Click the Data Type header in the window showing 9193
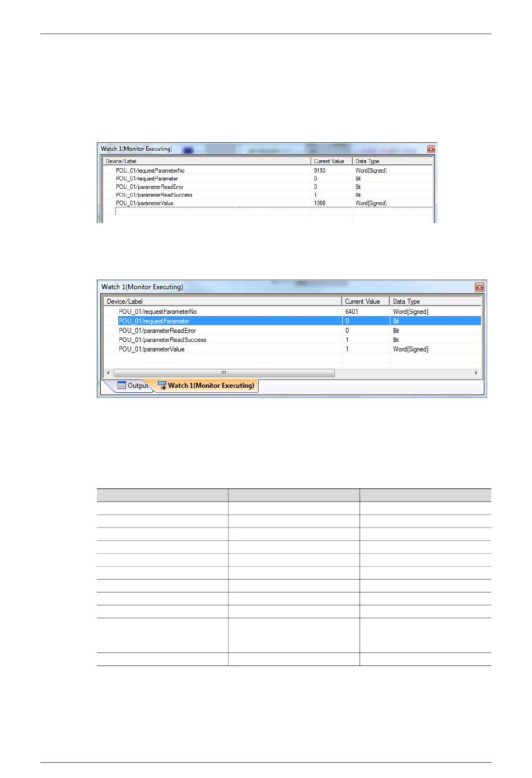Viewport: 532px width, 778px height. pyautogui.click(x=393, y=161)
